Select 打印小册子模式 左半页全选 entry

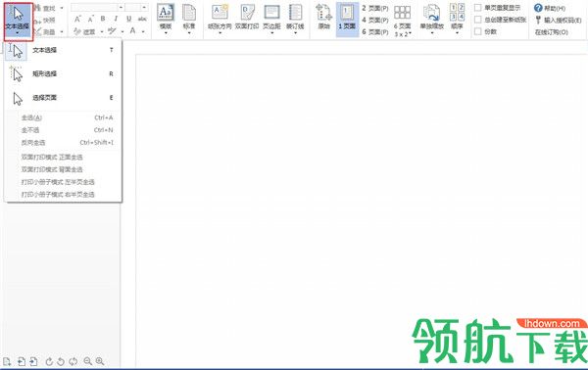[x=58, y=182]
